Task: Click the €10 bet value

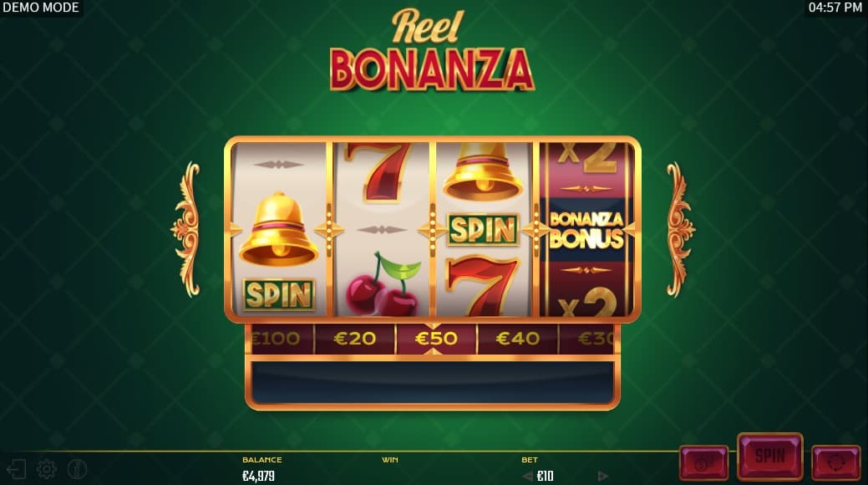Action: [x=546, y=476]
